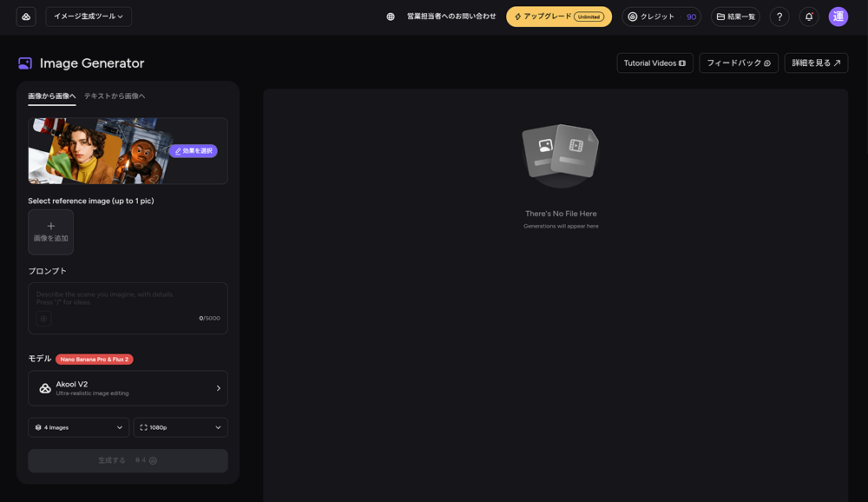Click the 営業担当者へのお問い合わせ link
Viewport: 868px width, 502px height.
tap(451, 17)
